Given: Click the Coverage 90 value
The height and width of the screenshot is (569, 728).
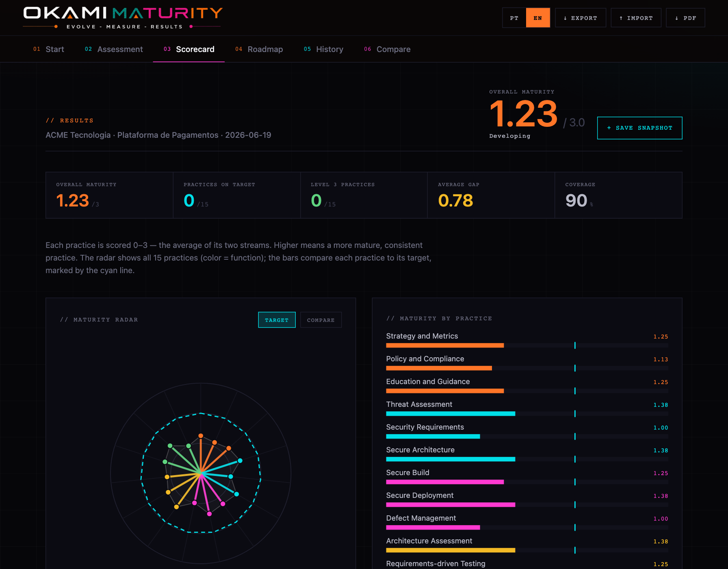Looking at the screenshot, I should (x=576, y=200).
